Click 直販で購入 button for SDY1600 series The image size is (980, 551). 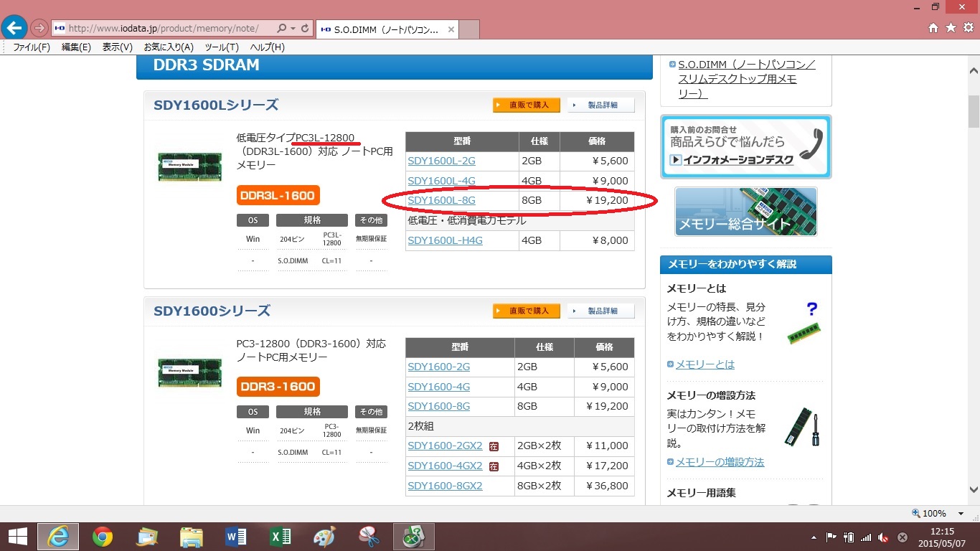(x=527, y=311)
